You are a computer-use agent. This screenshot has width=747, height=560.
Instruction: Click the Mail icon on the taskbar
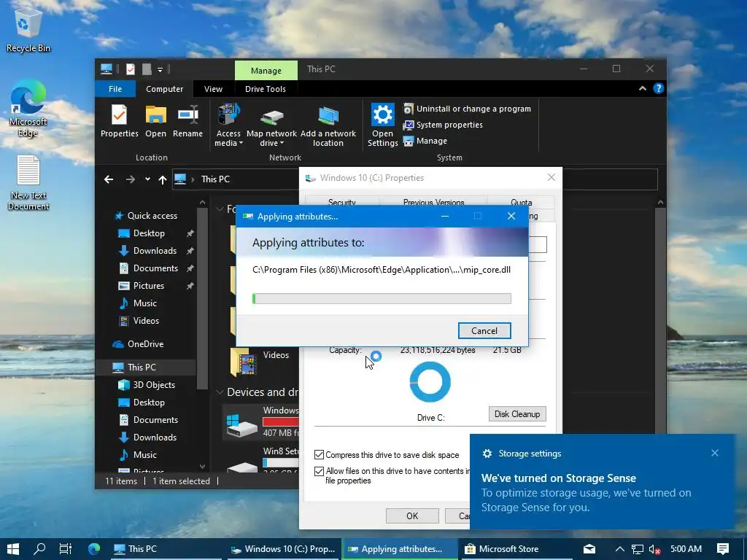[589, 549]
